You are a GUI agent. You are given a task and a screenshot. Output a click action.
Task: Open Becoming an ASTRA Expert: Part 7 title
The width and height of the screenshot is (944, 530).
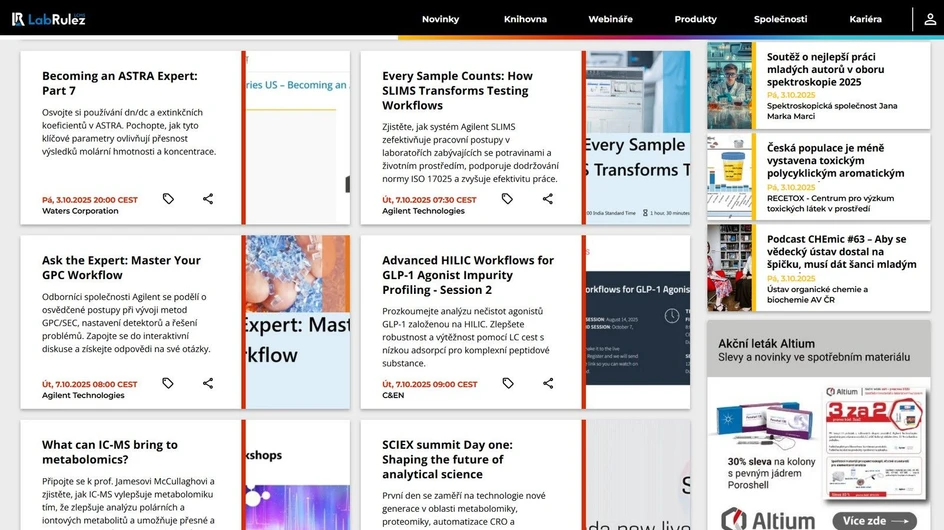point(120,83)
